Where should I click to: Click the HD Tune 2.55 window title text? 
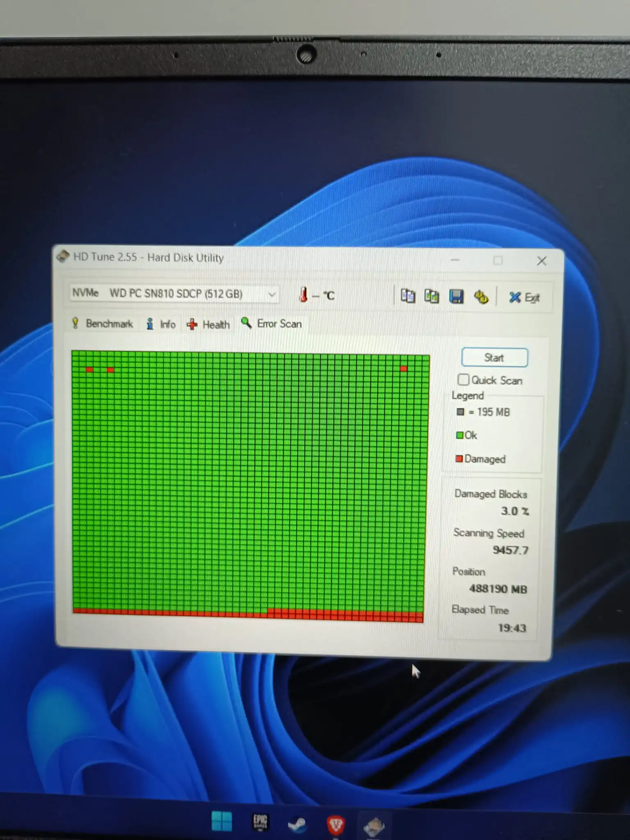(148, 258)
